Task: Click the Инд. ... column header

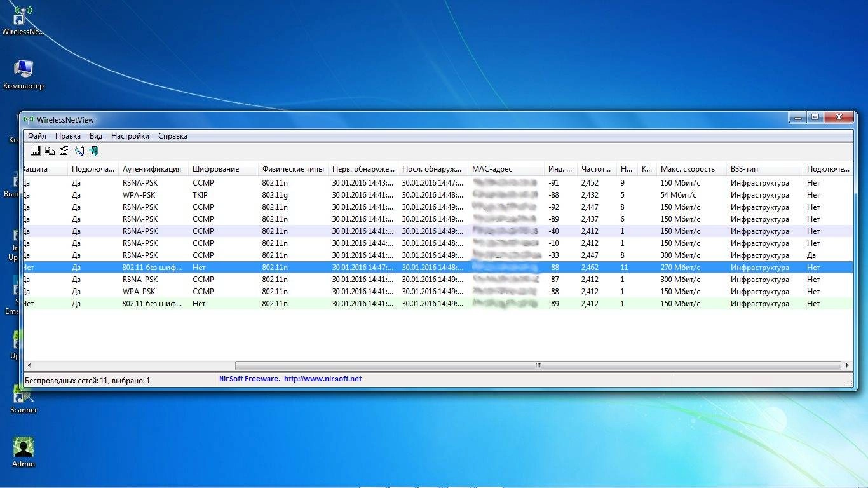Action: pyautogui.click(x=561, y=169)
